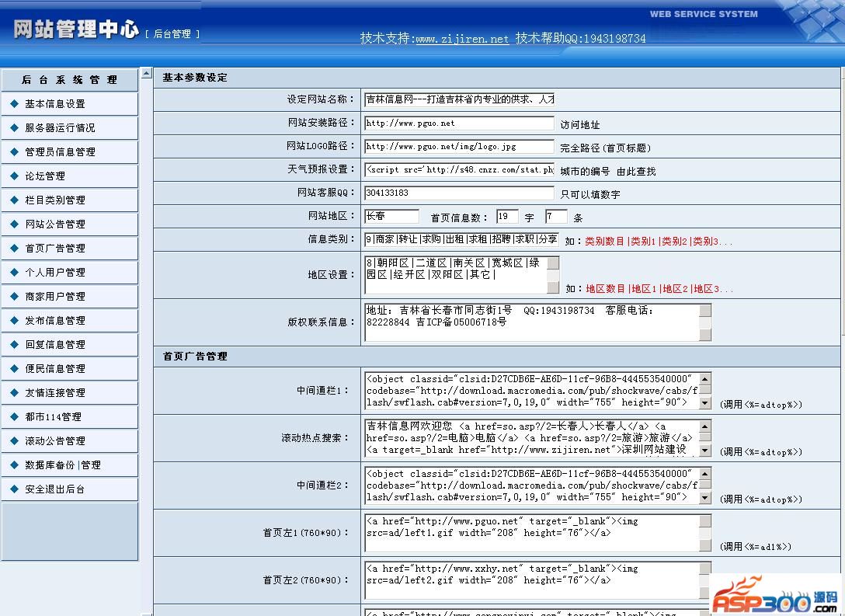Click the 网站客服QQ number field

tap(459, 193)
